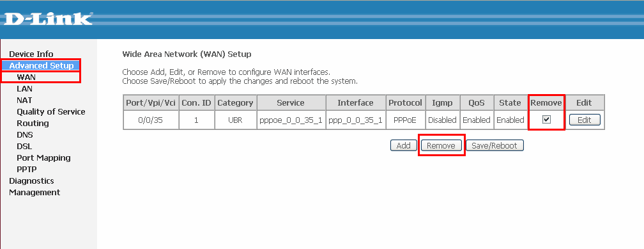
Task: Click the "Choose Save/Reboot to apply" instruction line
Action: pyautogui.click(x=240, y=81)
